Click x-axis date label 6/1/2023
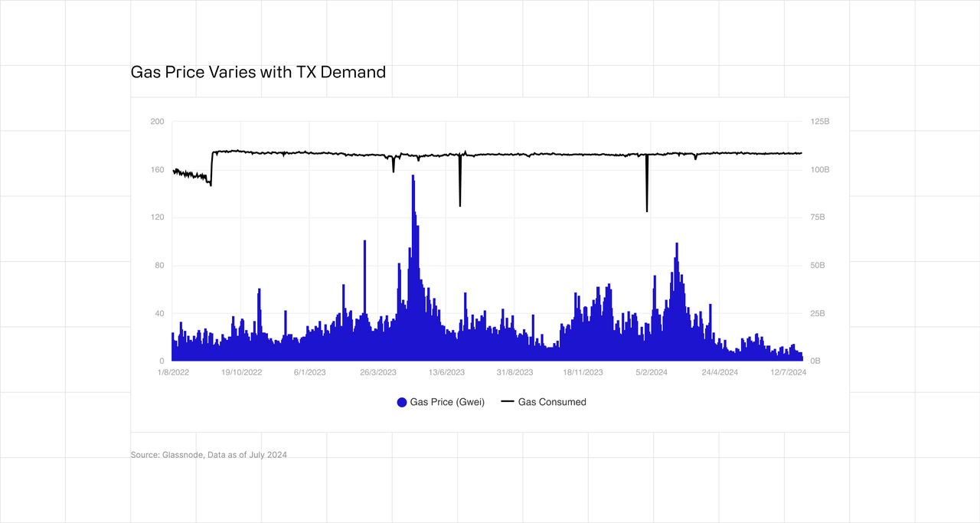 tap(310, 372)
